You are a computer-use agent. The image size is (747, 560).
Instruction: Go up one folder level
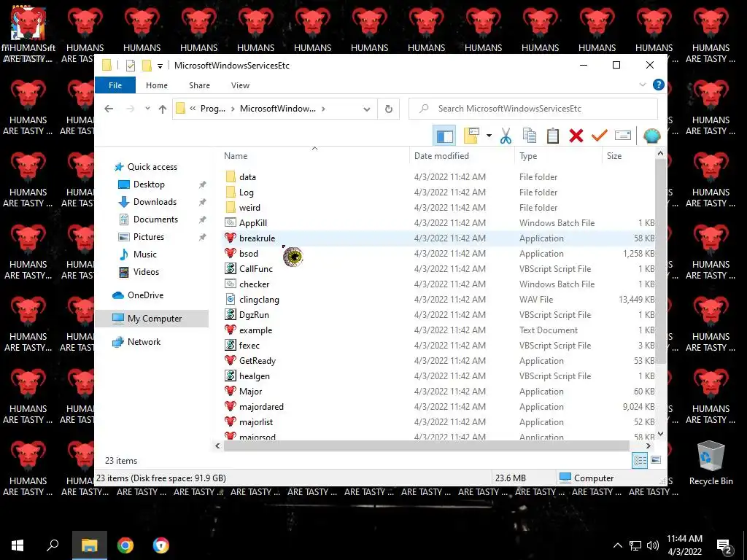pyautogui.click(x=163, y=109)
